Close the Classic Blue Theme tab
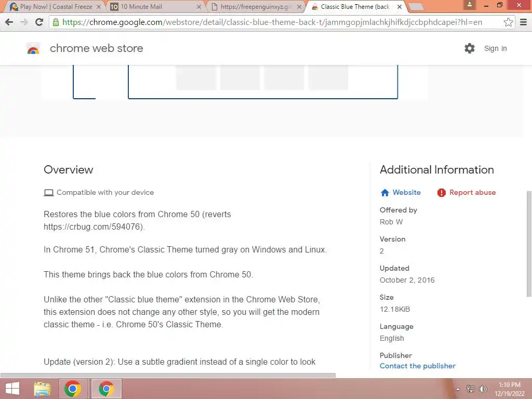The image size is (532, 399). pos(400,7)
